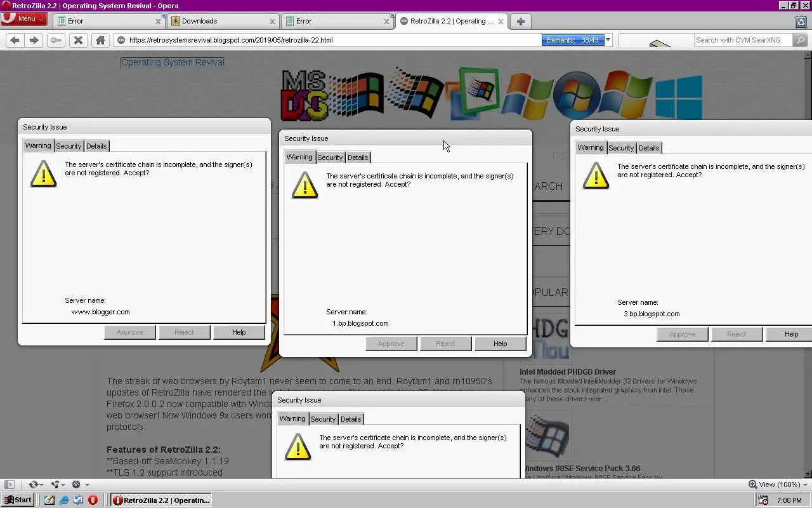Switch to the first Error tab
The image size is (812, 508).
[108, 21]
